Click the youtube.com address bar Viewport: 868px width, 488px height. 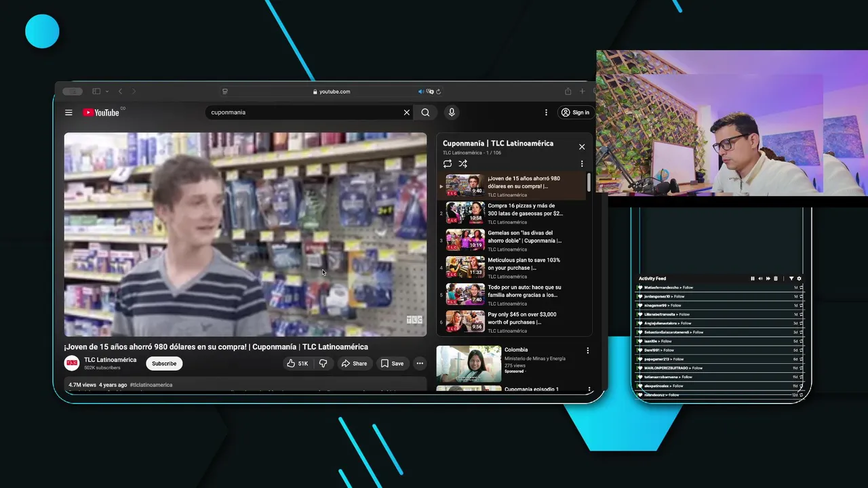click(x=332, y=91)
